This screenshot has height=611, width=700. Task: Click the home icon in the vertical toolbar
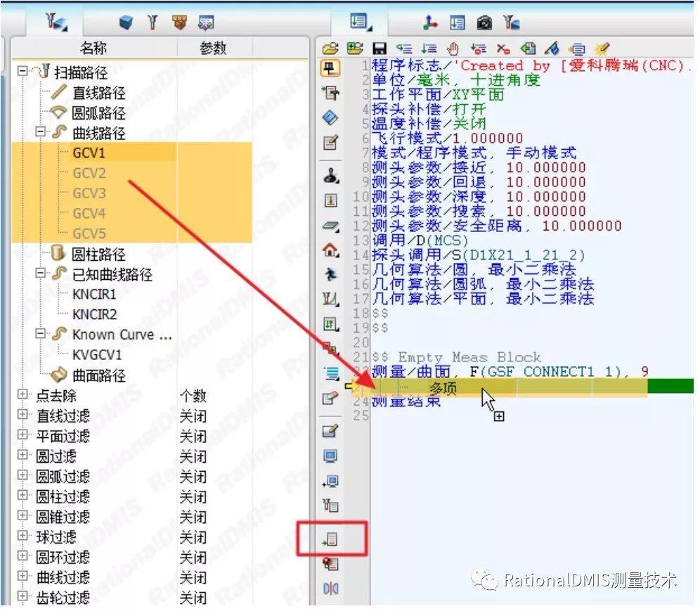point(331,250)
